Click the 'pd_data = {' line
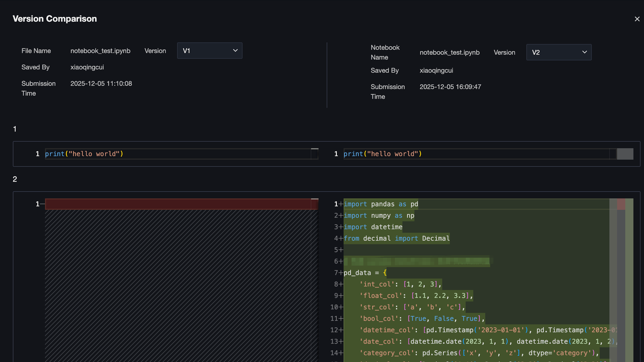This screenshot has height=362, width=644. tap(365, 273)
